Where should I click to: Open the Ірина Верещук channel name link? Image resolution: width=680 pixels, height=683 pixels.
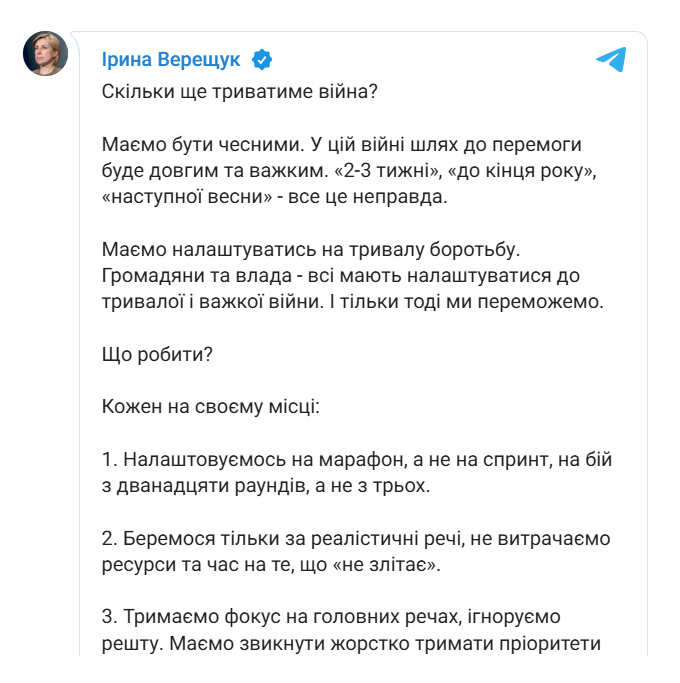pyautogui.click(x=171, y=60)
